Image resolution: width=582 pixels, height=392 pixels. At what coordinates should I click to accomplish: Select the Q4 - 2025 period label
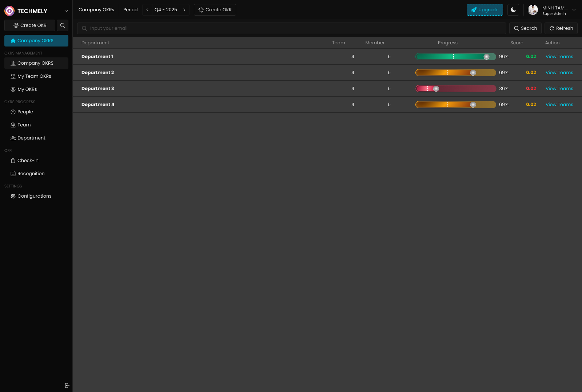click(166, 10)
